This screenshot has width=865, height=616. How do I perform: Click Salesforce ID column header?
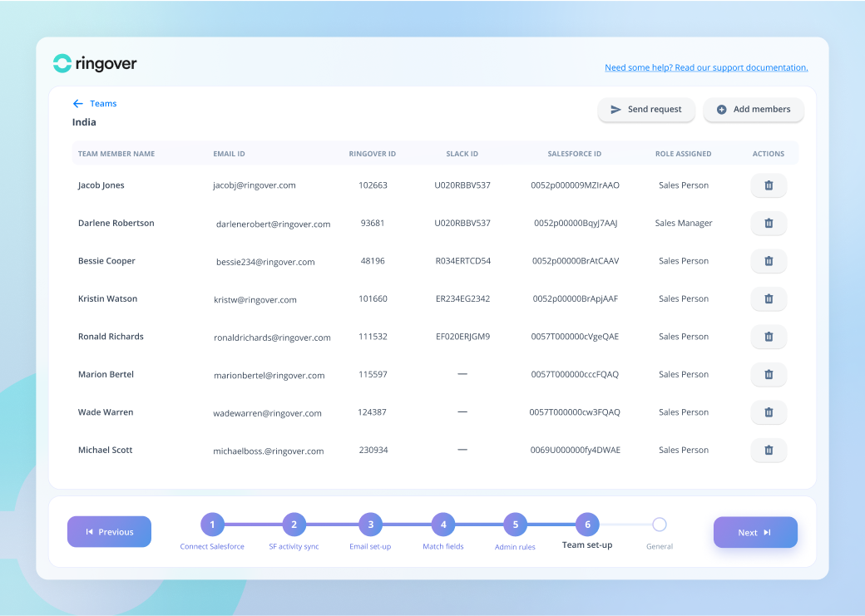574,154
